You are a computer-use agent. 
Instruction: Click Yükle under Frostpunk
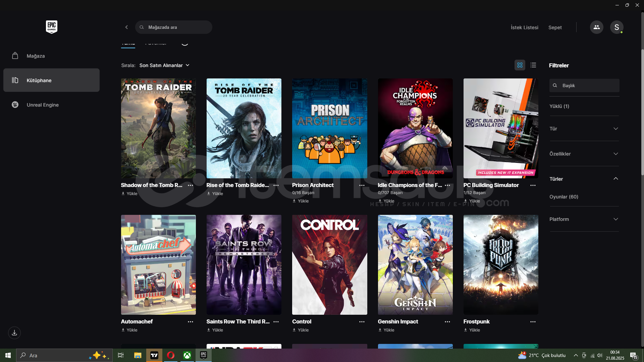coord(472,330)
